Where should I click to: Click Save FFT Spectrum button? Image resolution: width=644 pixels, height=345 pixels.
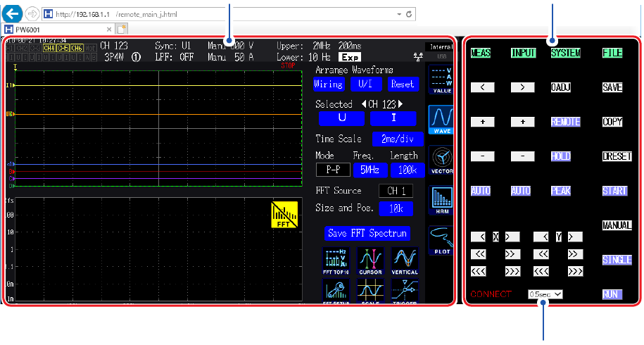click(367, 233)
